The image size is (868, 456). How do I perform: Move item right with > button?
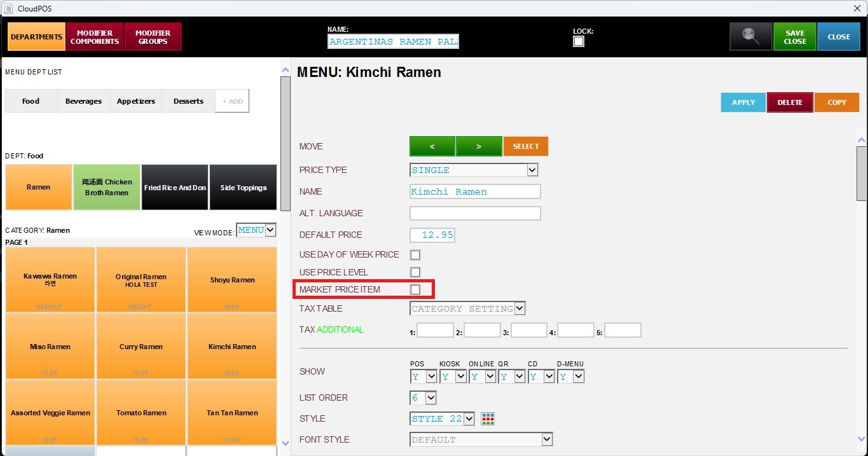479,146
